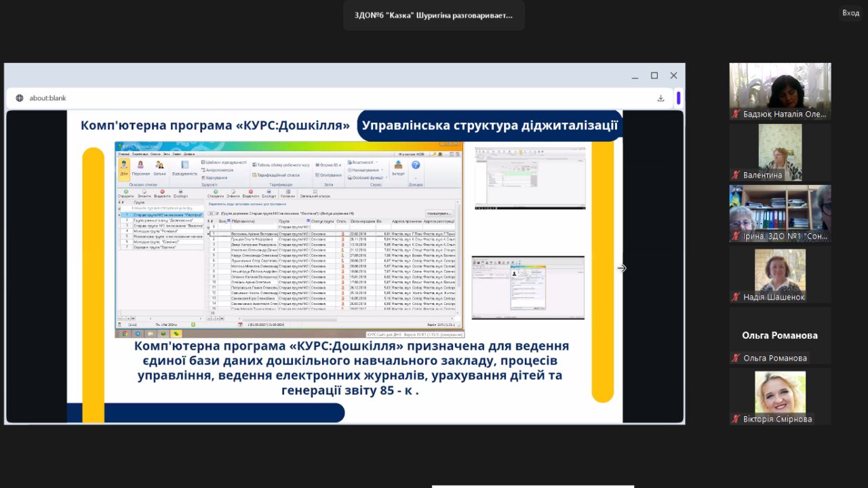Image resolution: width=868 pixels, height=488 pixels.
Task: Open Шаблон відвідуваності ribbon item
Action: tap(223, 162)
